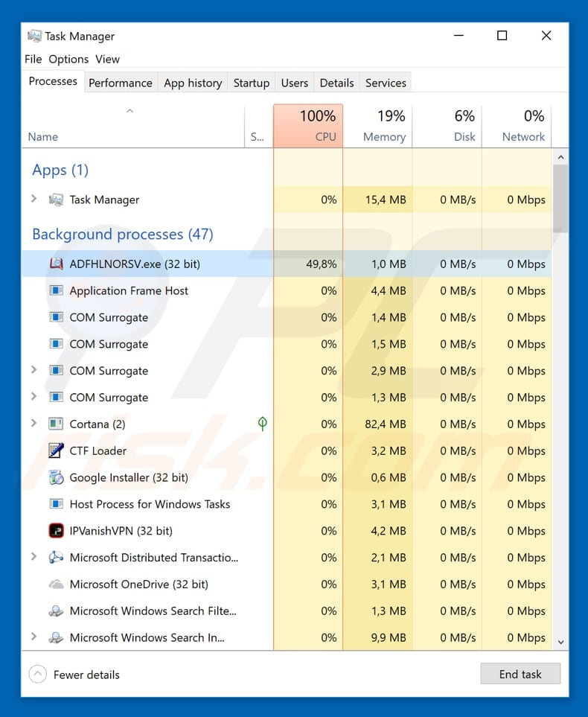Sort by the Network column header
Screen dimensions: 588x717
(x=517, y=126)
